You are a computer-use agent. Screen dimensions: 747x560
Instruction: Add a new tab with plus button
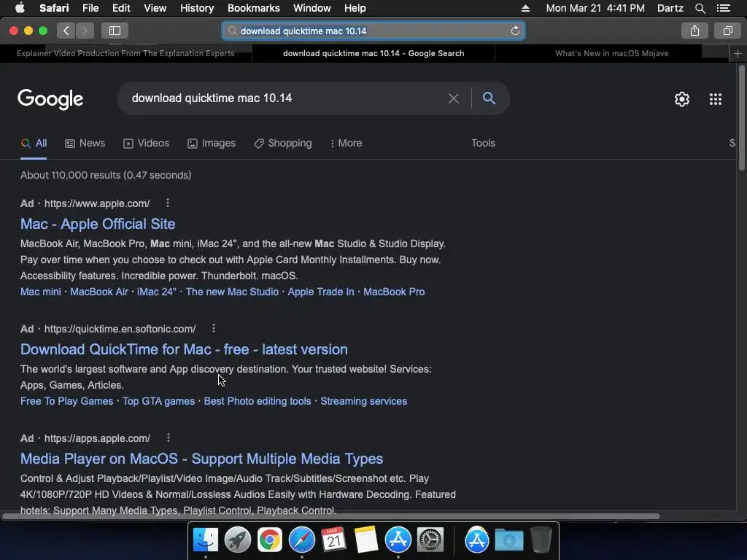[x=738, y=53]
